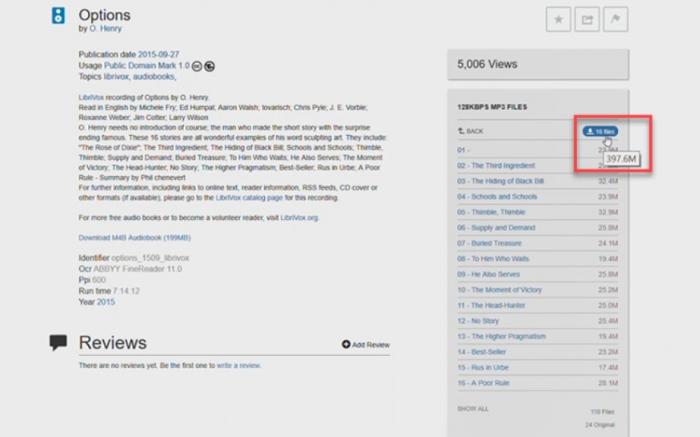Open the audiobooks topic link
Image resolution: width=700 pixels, height=437 pixels.
point(154,77)
